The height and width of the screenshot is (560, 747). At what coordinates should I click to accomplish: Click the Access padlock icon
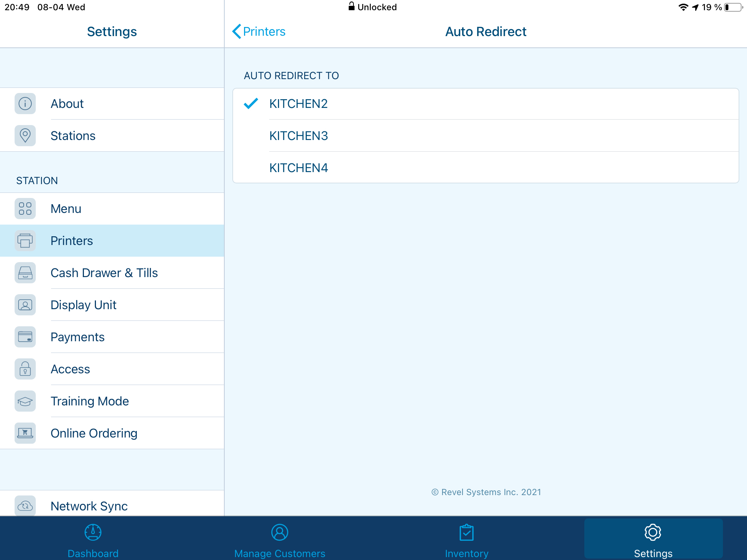pyautogui.click(x=25, y=369)
